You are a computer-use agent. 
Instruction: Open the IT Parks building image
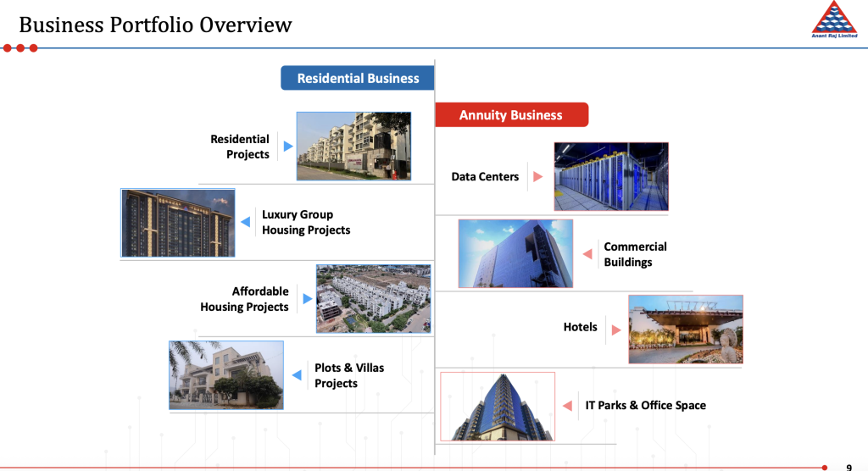point(497,407)
